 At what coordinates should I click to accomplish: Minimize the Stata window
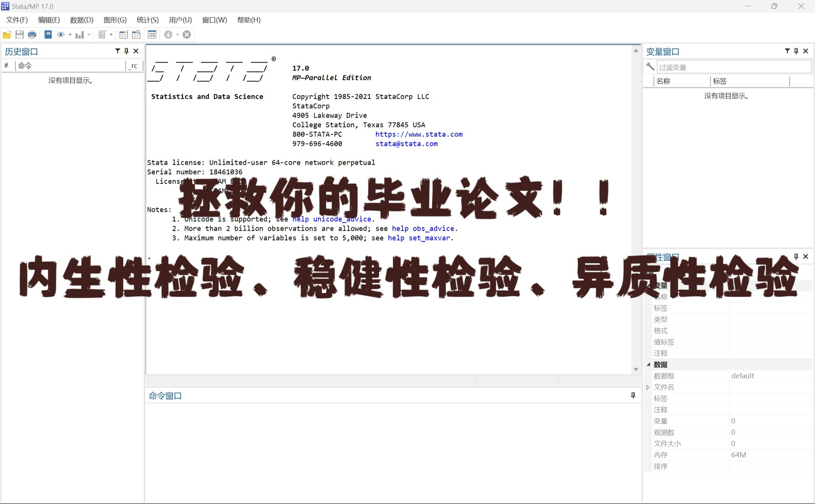(x=748, y=6)
